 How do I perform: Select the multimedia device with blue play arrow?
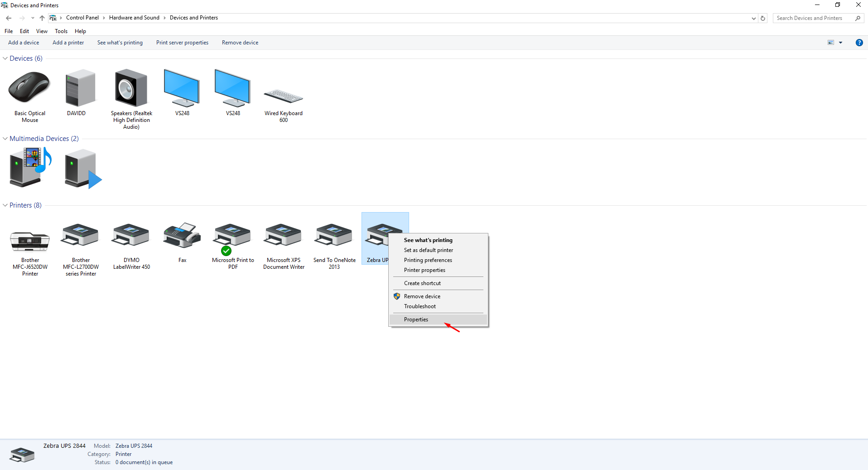[83, 169]
